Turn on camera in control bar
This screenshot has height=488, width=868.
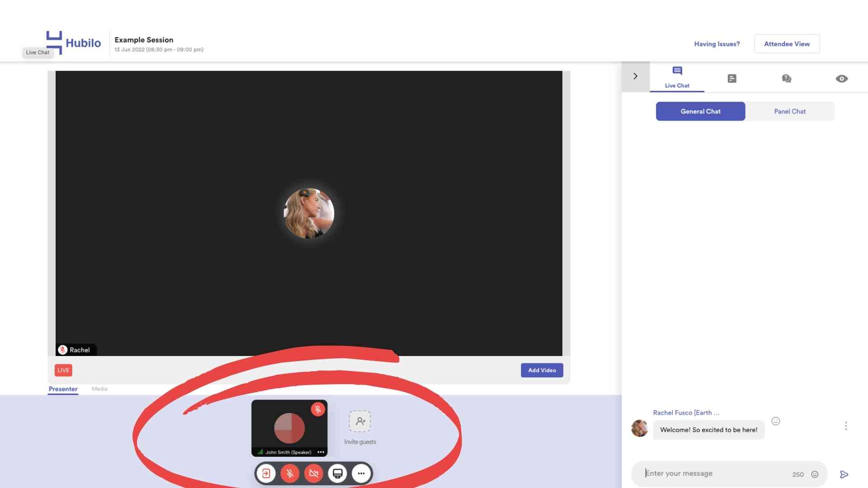[x=314, y=474]
